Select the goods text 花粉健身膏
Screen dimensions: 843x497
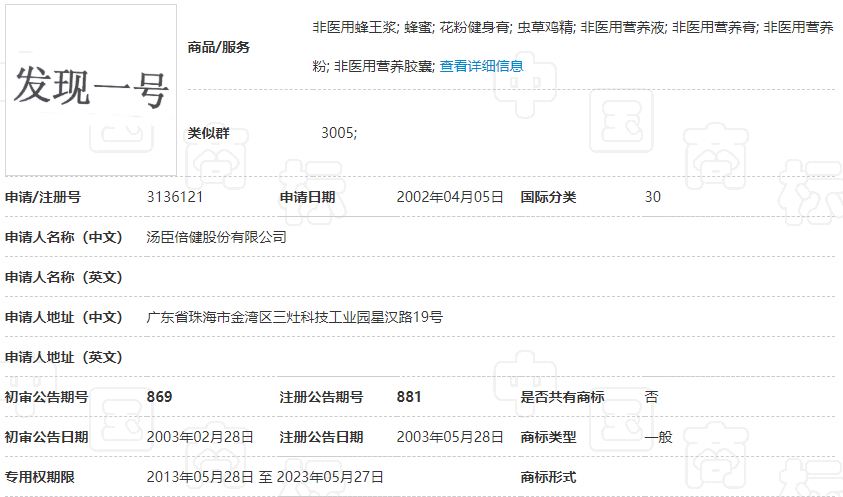tap(474, 27)
